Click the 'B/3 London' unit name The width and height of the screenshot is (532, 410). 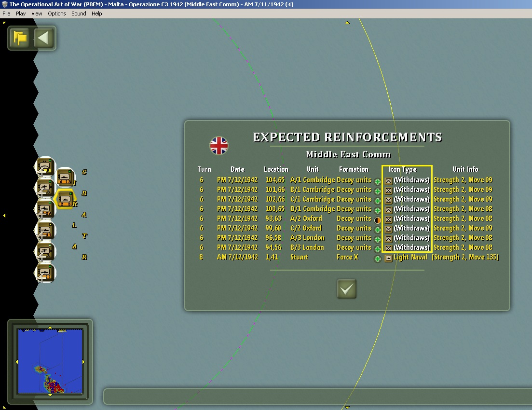307,247
